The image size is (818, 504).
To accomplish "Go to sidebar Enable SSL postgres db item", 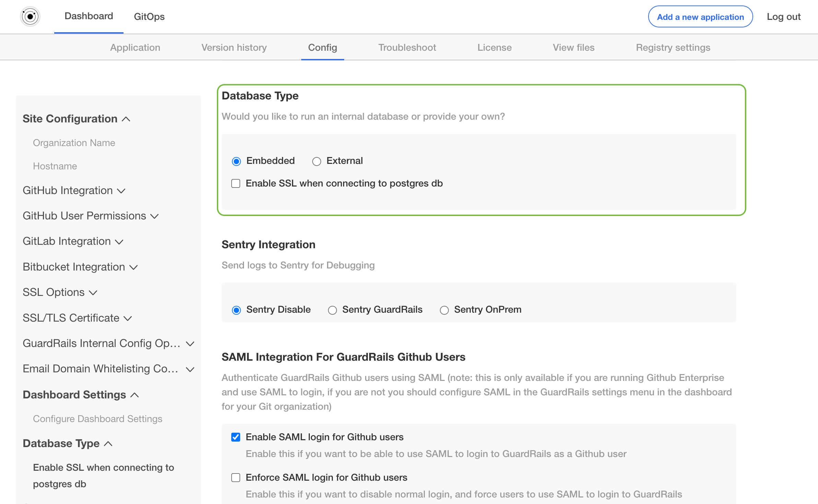I will 104,476.
